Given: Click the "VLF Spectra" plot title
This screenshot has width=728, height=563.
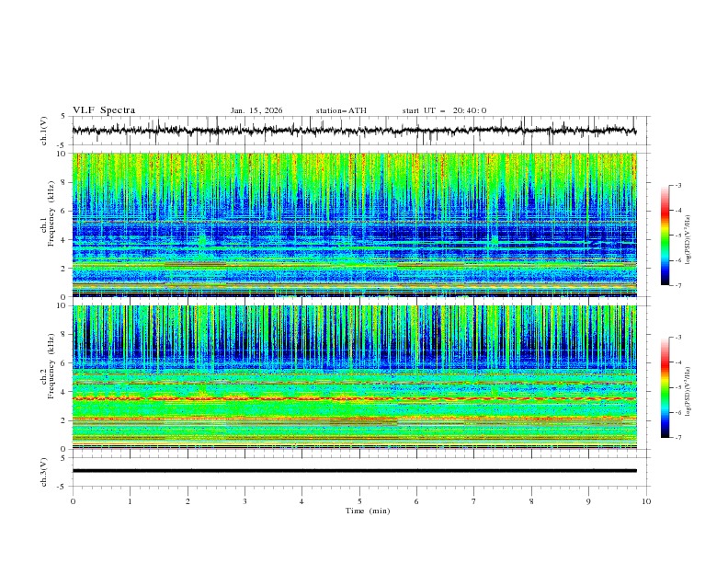Looking at the screenshot, I should 104,110.
